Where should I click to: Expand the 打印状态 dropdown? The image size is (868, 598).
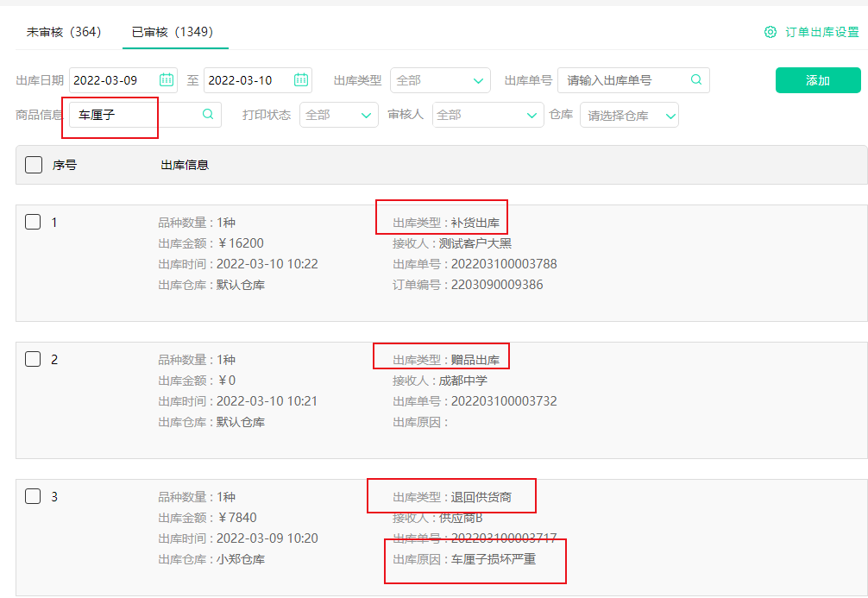(338, 113)
